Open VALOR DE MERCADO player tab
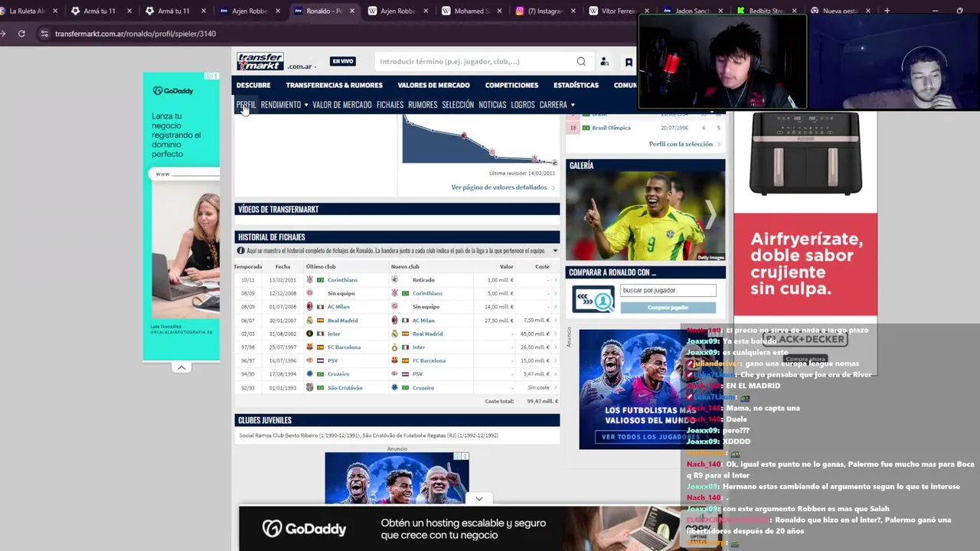 [341, 105]
